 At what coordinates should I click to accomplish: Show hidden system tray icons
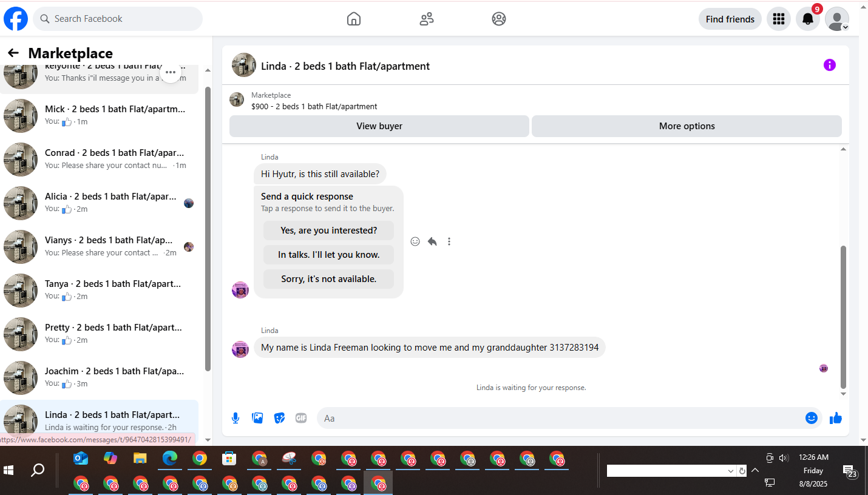(x=755, y=470)
